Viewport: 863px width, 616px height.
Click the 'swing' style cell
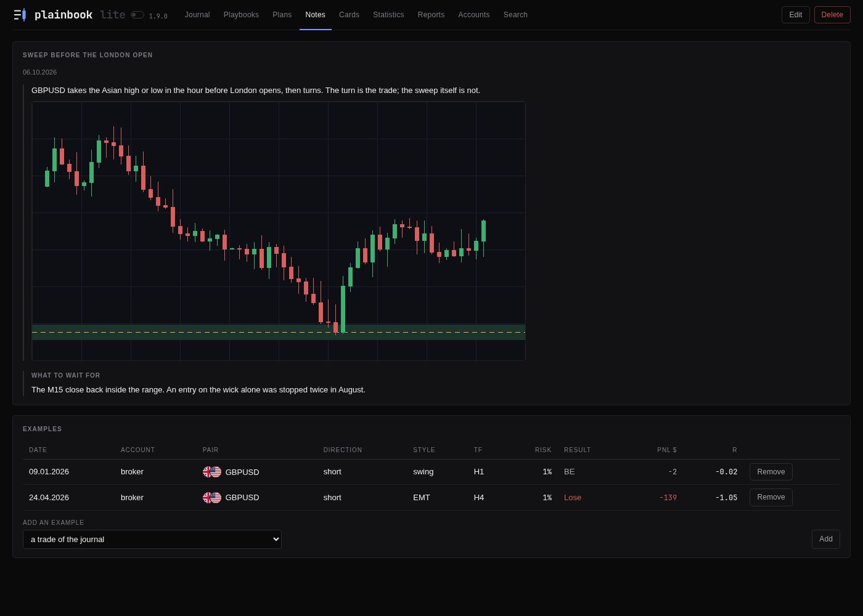click(423, 472)
